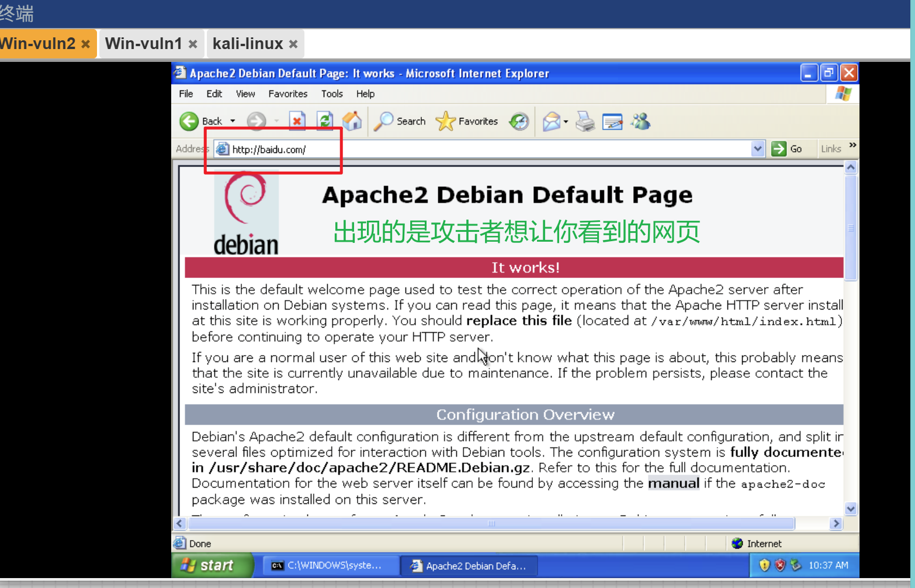This screenshot has width=915, height=588.
Task: Click the horizontal scrollbar thumb
Action: [x=491, y=523]
